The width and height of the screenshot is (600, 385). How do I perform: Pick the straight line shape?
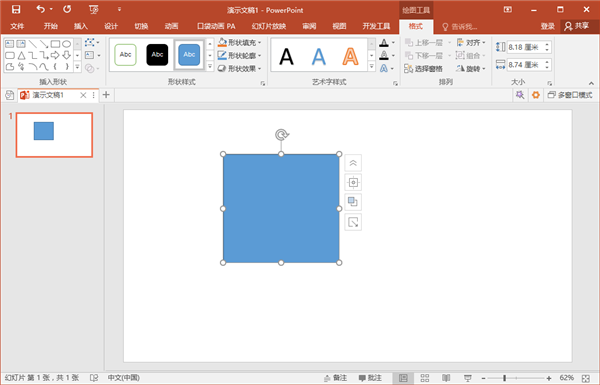[x=33, y=44]
